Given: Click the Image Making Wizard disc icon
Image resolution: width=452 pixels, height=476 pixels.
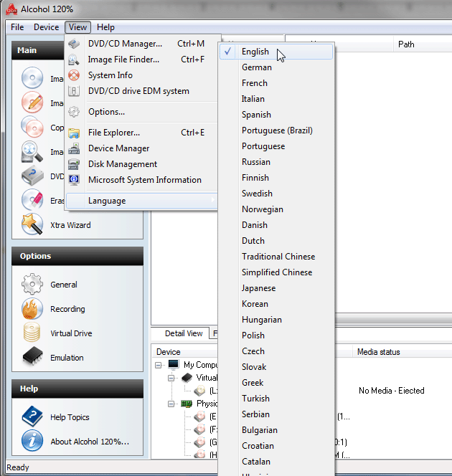Looking at the screenshot, I should click(x=32, y=77).
